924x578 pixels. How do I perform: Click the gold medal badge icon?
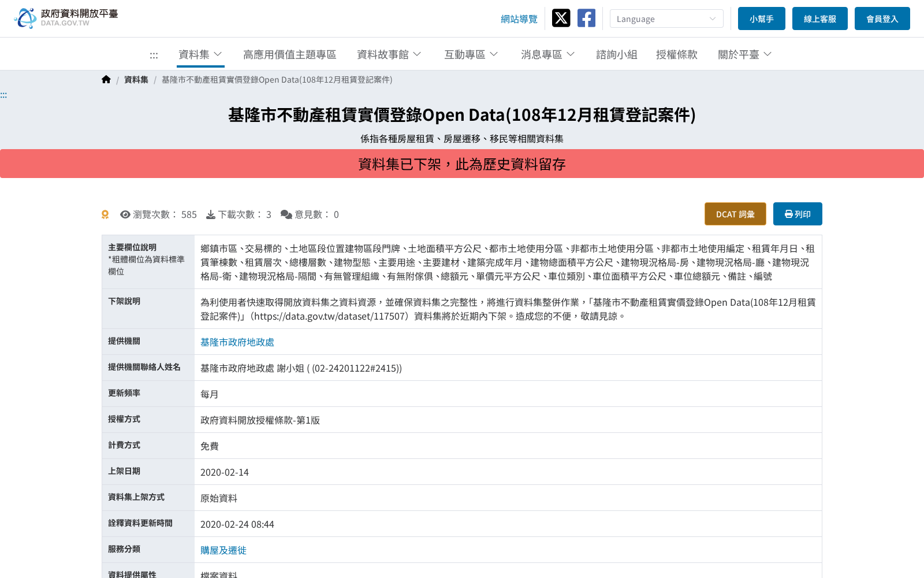coord(105,214)
